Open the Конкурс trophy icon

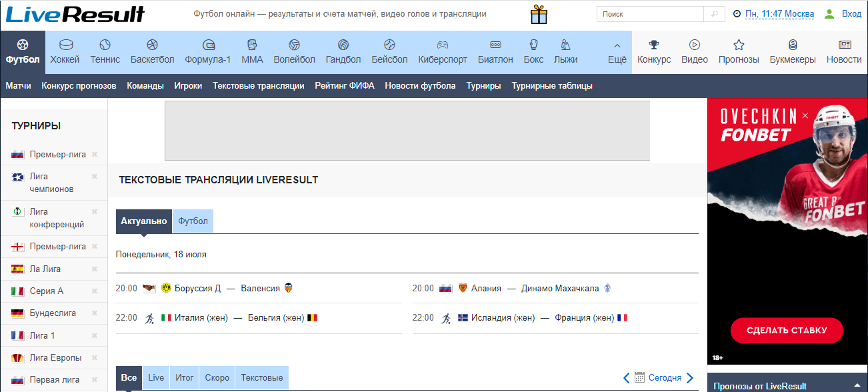pos(654,45)
